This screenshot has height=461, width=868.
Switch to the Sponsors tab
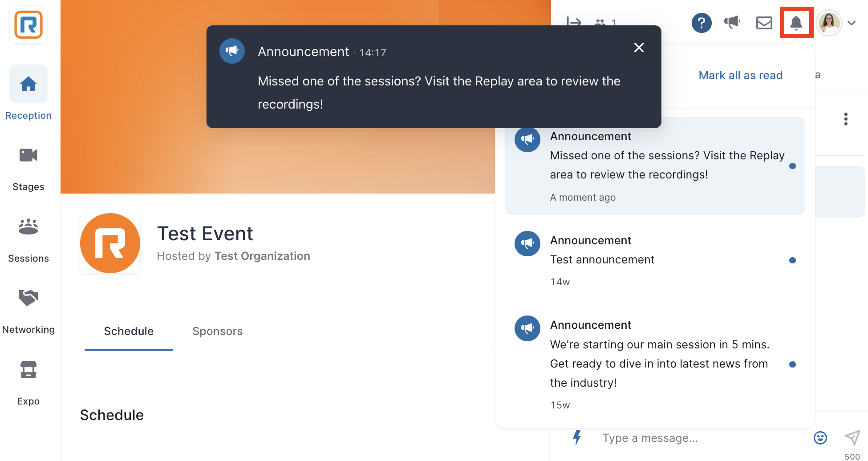click(x=217, y=331)
